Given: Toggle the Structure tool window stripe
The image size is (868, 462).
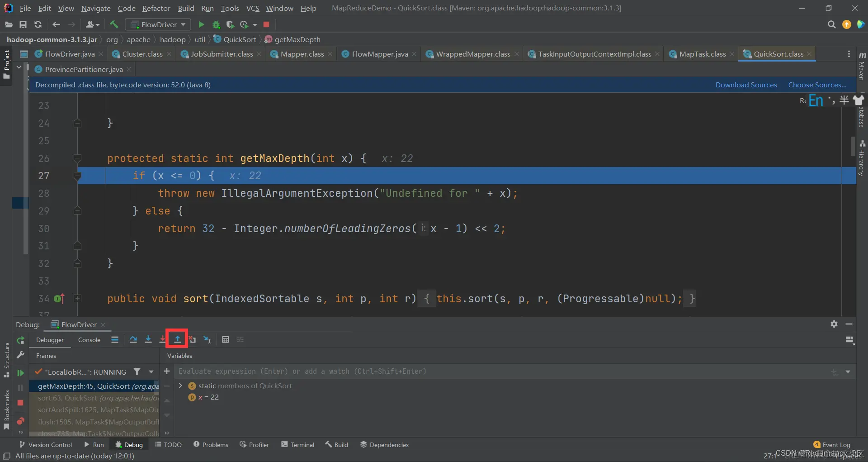Looking at the screenshot, I should point(6,360).
